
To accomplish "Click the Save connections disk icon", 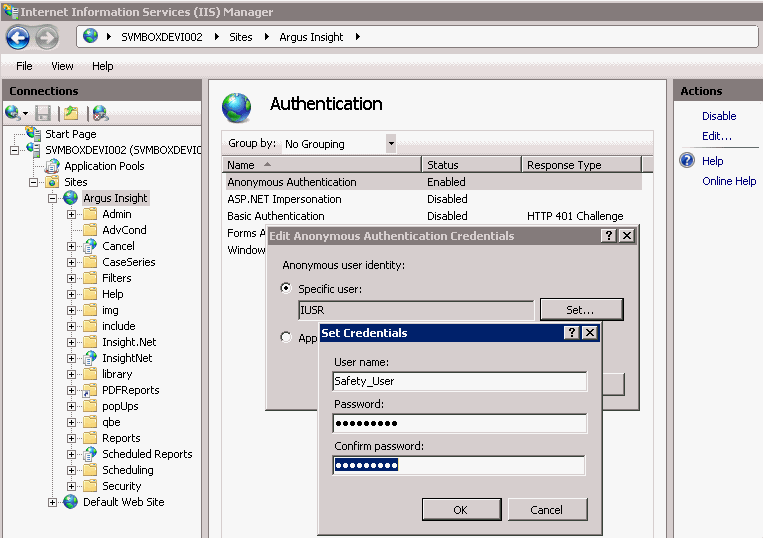I will pyautogui.click(x=43, y=113).
